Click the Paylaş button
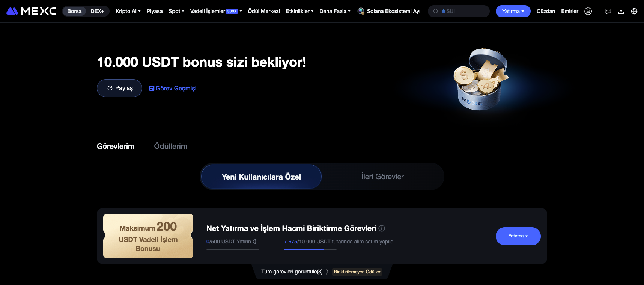Screen dimensions: 644x285 click(x=119, y=88)
